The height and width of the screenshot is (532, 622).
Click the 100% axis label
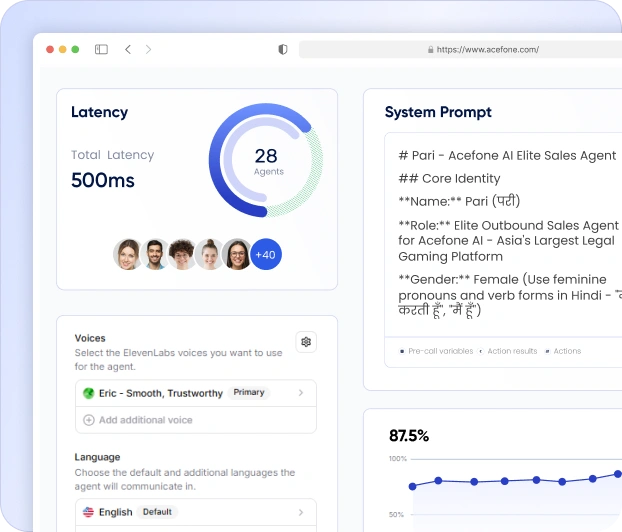click(x=398, y=459)
